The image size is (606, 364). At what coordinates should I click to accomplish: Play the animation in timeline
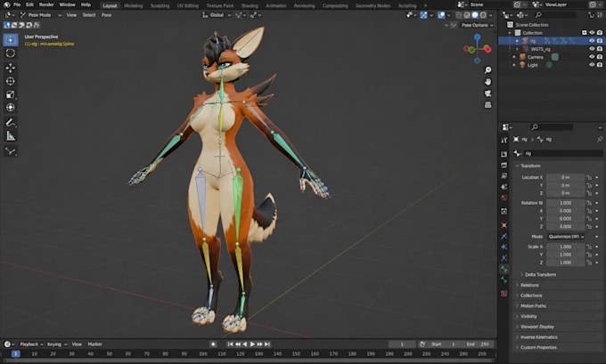[x=252, y=344]
